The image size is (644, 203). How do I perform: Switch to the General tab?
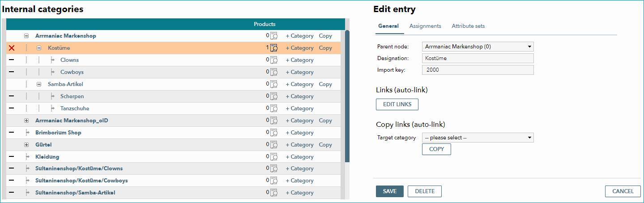tap(388, 26)
